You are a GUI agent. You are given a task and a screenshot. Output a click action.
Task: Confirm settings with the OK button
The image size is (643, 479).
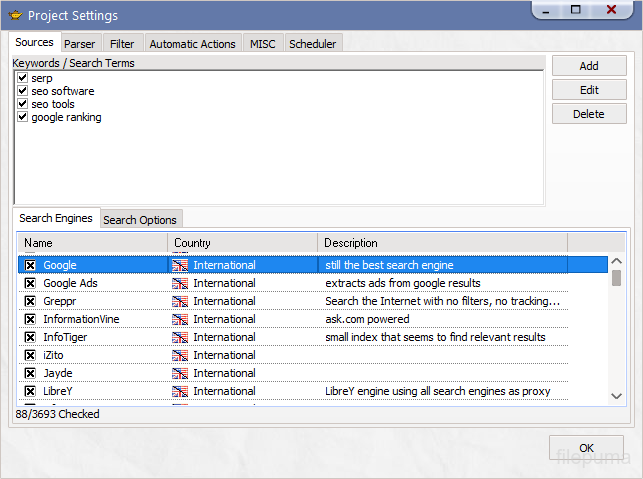(x=586, y=448)
